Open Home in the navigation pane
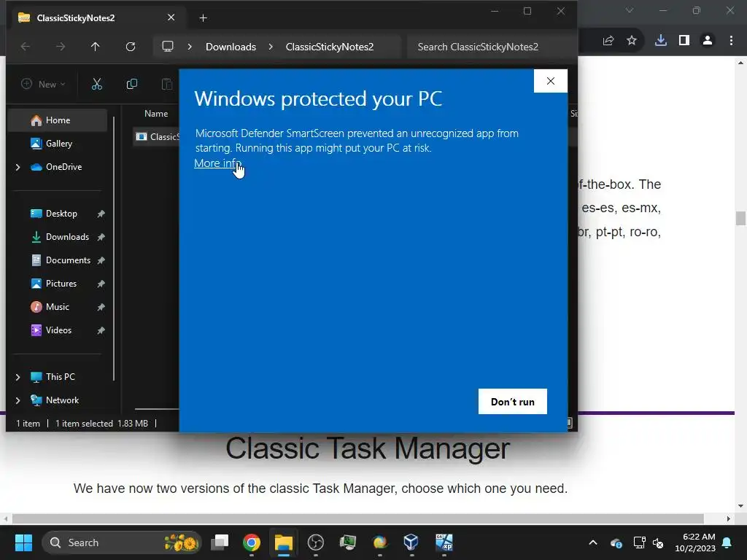The height and width of the screenshot is (560, 747). tap(57, 120)
